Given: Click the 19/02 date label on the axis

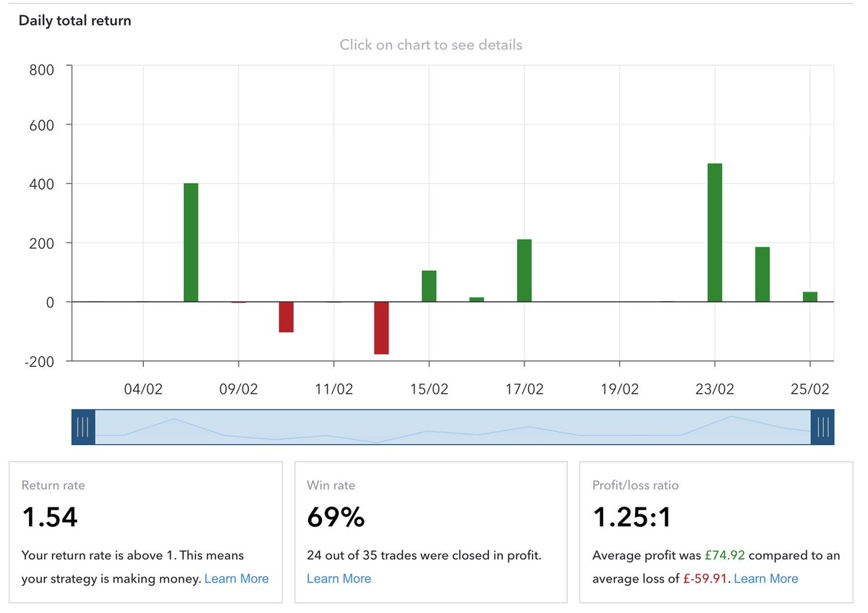Looking at the screenshot, I should [619, 389].
